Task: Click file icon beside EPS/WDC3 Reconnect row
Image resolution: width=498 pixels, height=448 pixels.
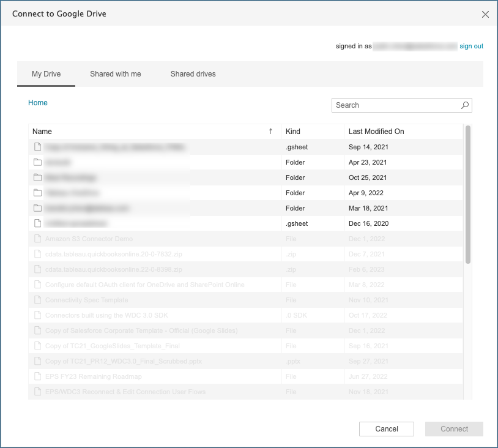Action: 37,392
